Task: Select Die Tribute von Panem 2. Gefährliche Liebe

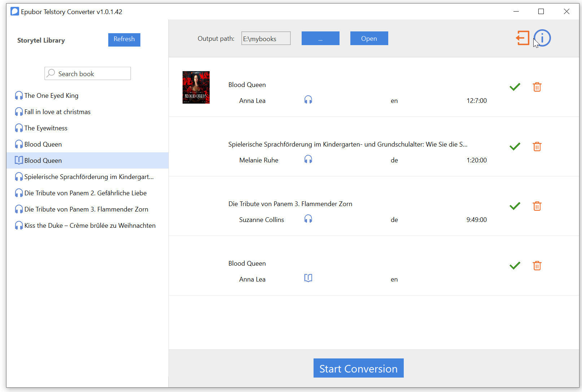Action: [87, 193]
